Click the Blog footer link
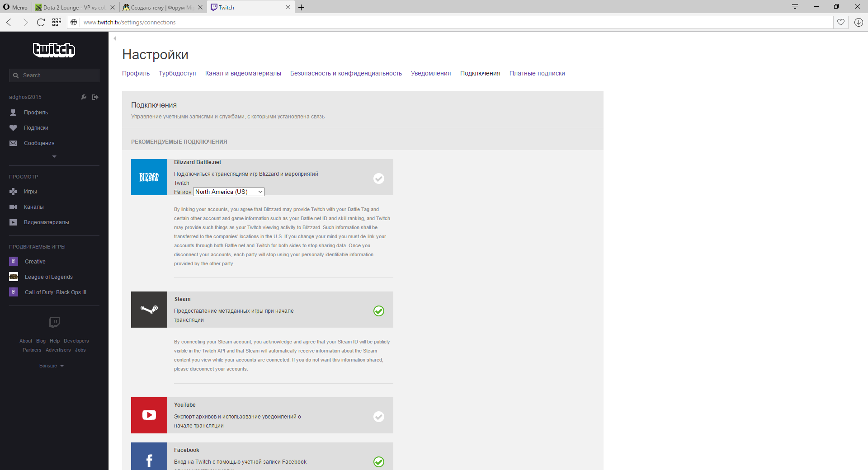The image size is (868, 470). tap(41, 341)
